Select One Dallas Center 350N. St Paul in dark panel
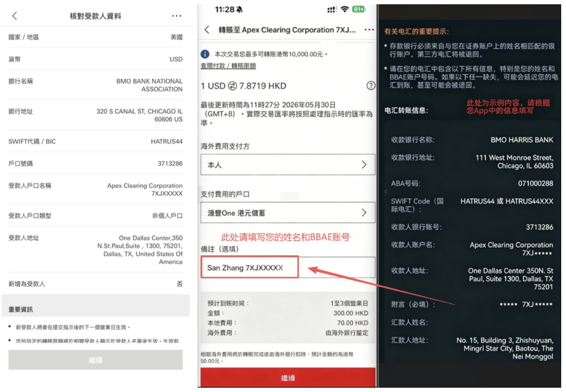Screen dimensions: 566x392 510,279
